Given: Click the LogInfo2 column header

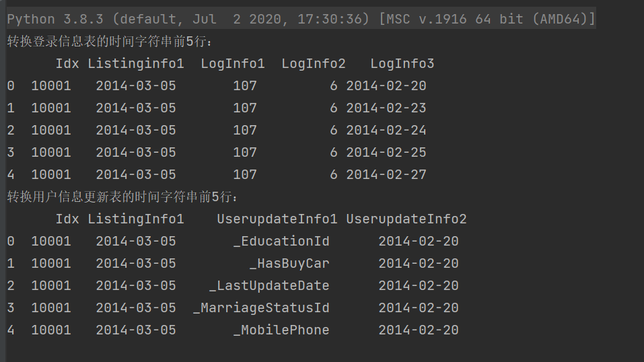Looking at the screenshot, I should [x=314, y=64].
